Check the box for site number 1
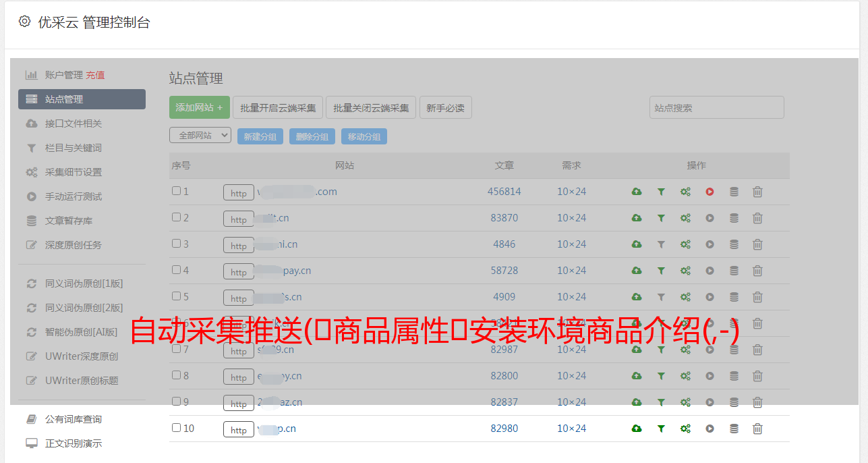Viewport: 868px width, 463px height. click(176, 191)
